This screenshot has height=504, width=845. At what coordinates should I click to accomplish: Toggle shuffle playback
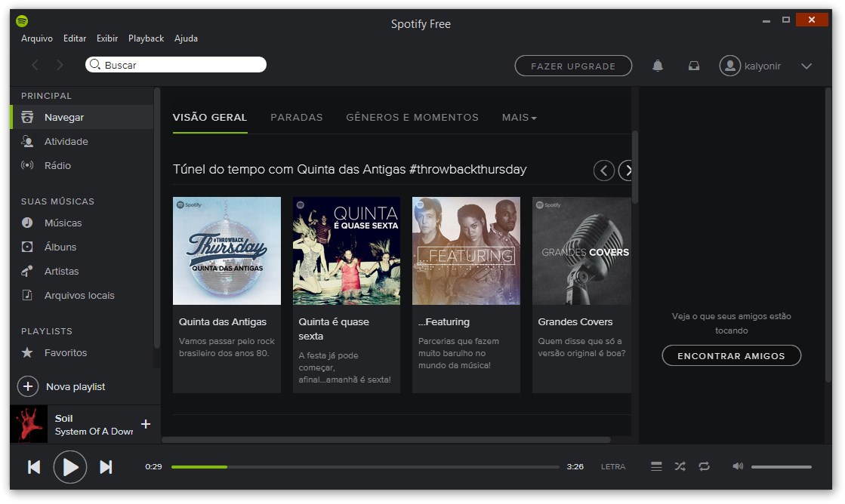(x=680, y=466)
